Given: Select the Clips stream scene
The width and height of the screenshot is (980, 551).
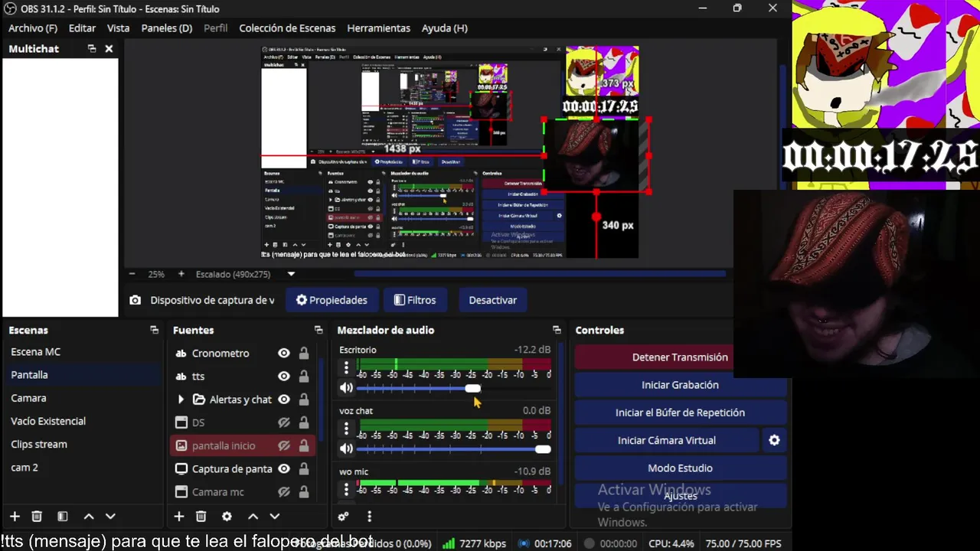Looking at the screenshot, I should point(82,444).
